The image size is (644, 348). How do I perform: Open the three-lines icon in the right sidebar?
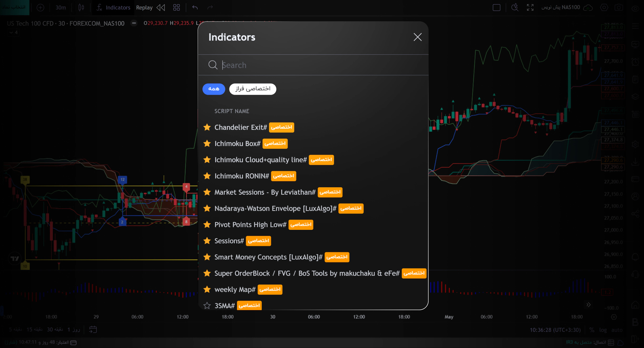pyautogui.click(x=635, y=26)
